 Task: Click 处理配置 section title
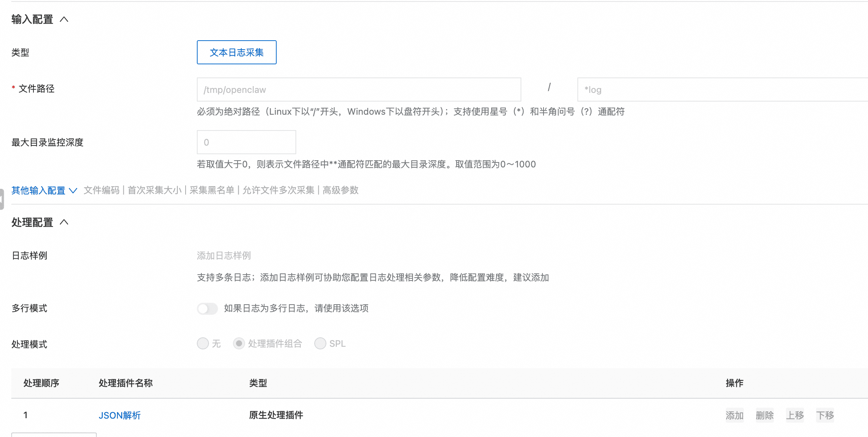32,222
